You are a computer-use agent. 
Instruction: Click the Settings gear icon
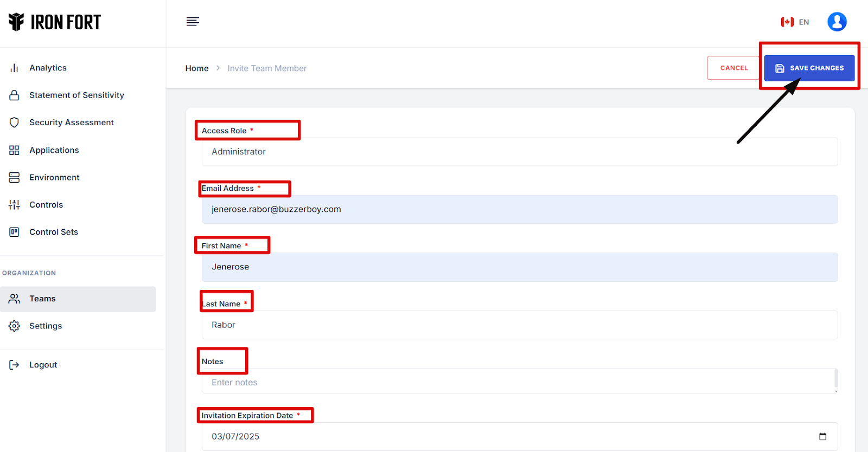click(15, 326)
